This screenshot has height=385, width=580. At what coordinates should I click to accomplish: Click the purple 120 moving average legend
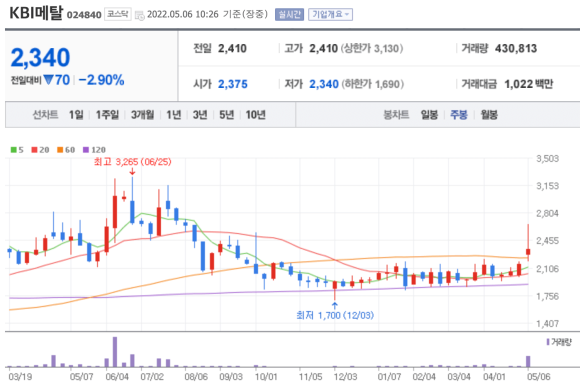click(x=94, y=150)
